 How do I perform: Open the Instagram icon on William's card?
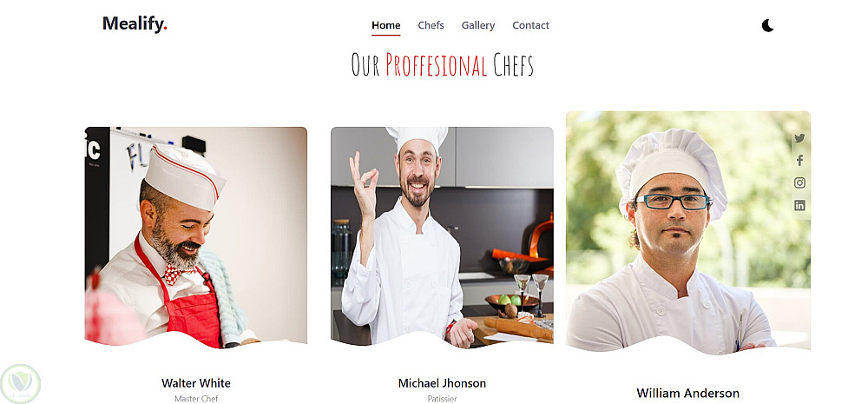[799, 182]
